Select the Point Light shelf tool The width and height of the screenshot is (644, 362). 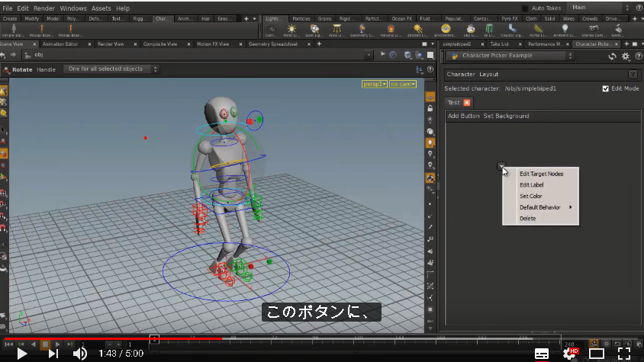coord(291,30)
